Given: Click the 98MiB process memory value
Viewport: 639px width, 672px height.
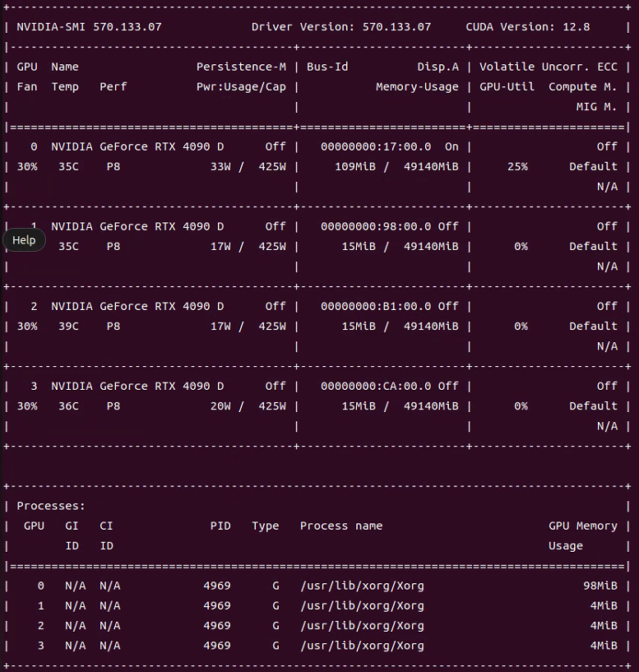Looking at the screenshot, I should coord(600,586).
